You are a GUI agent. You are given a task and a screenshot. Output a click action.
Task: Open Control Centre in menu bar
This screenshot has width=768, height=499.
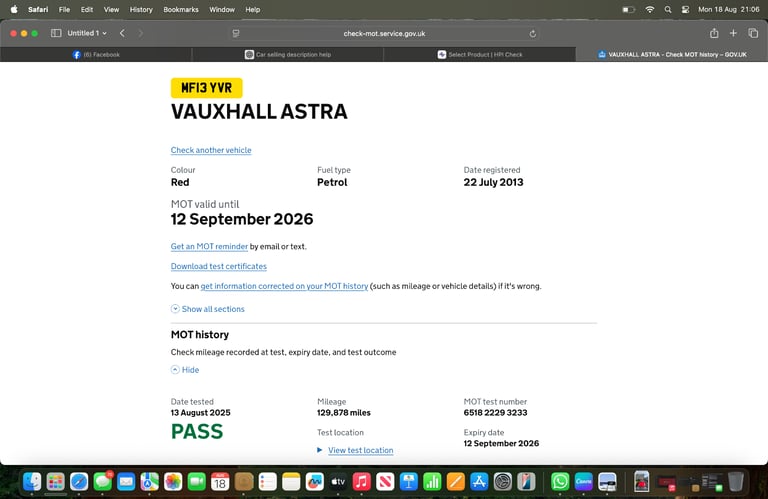coord(685,9)
